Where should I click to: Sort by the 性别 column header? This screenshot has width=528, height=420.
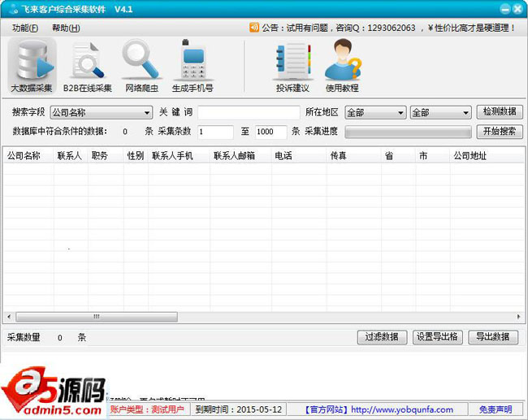point(136,156)
